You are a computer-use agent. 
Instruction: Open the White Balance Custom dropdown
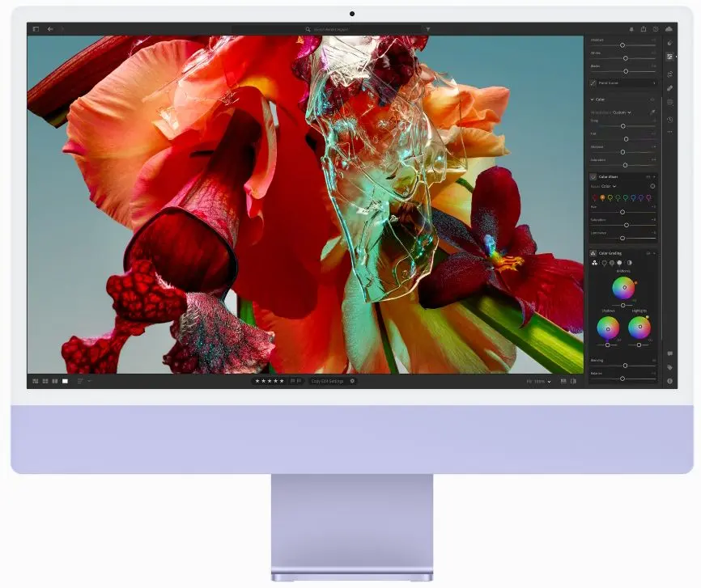click(x=622, y=112)
